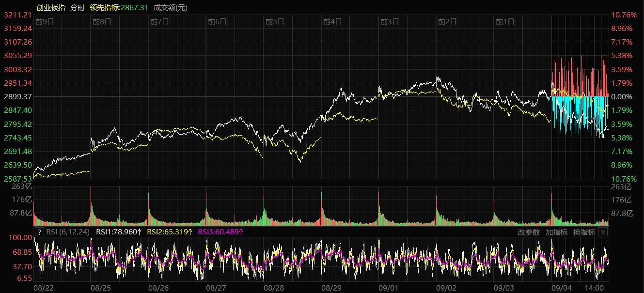Click the 09/01 date on time axis

[389, 288]
